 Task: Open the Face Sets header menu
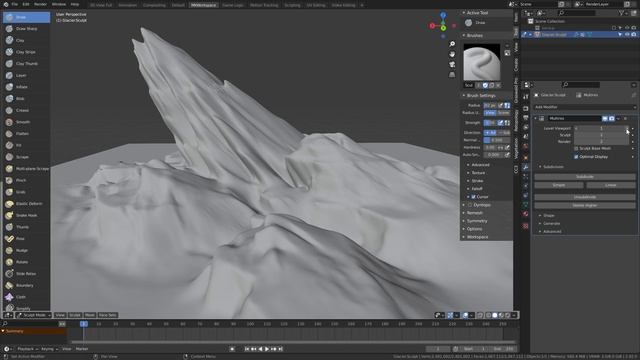(108, 315)
